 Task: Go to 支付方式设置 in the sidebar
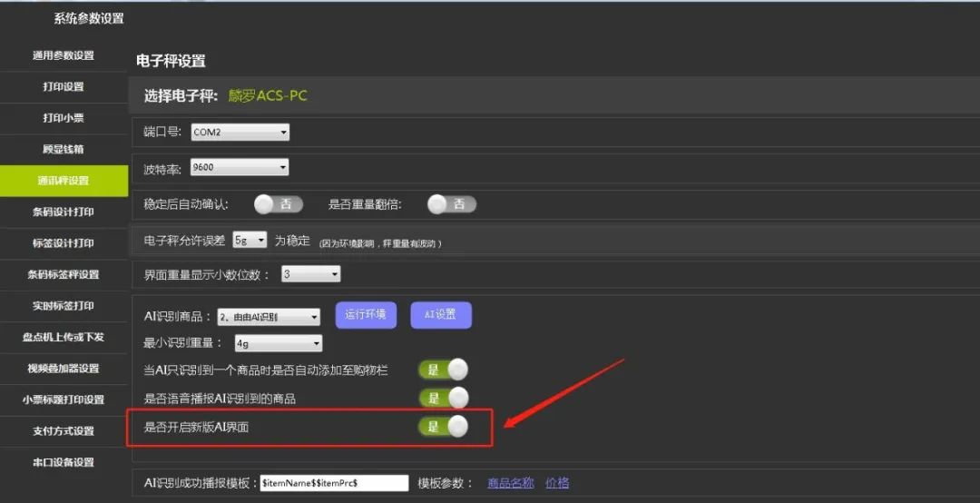64,431
